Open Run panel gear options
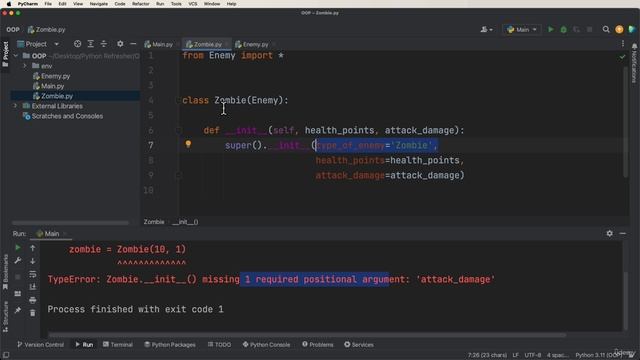 (609, 233)
